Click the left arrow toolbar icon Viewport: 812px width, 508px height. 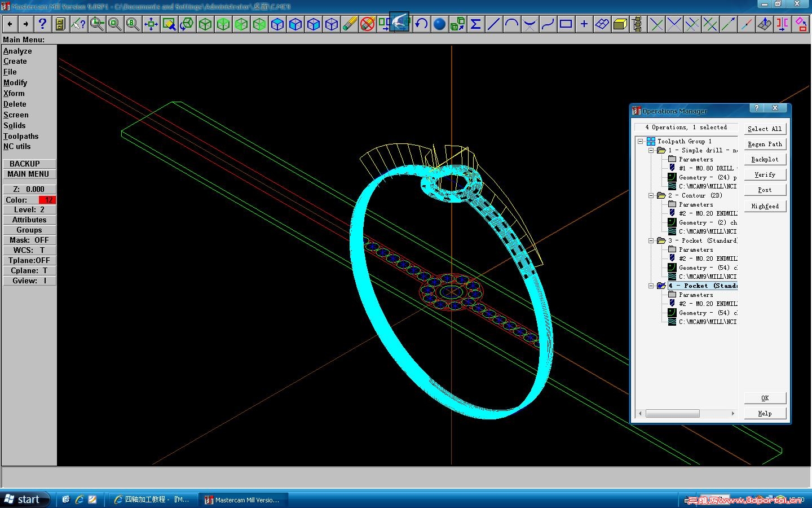(10, 24)
